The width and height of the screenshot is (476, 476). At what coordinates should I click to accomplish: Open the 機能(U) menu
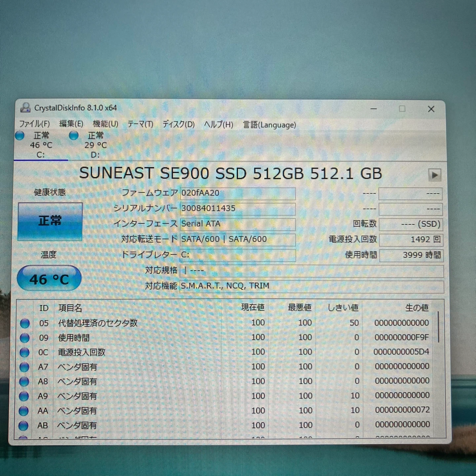pyautogui.click(x=105, y=124)
